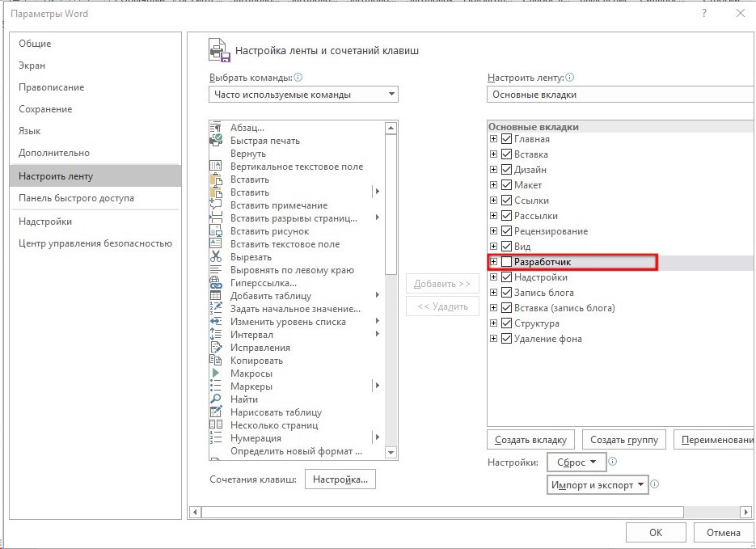Click the Align Left icon
Screen dimensions: 756x549
pyautogui.click(x=216, y=270)
